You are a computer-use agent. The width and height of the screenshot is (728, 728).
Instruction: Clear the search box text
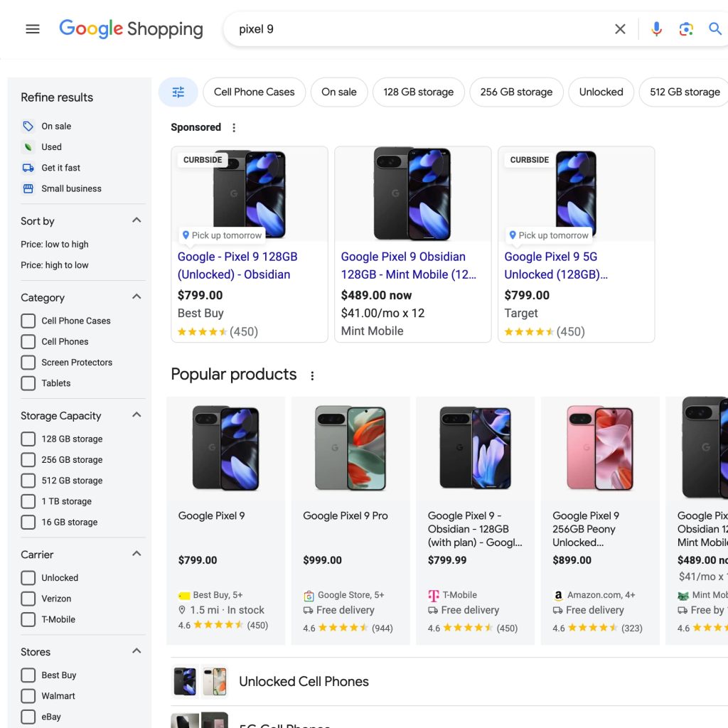620,29
